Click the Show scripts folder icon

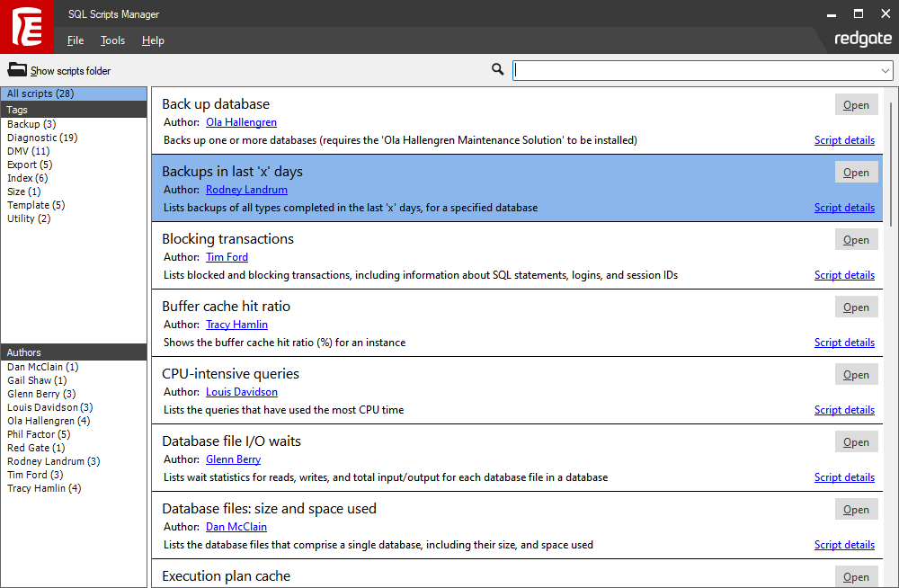[16, 70]
